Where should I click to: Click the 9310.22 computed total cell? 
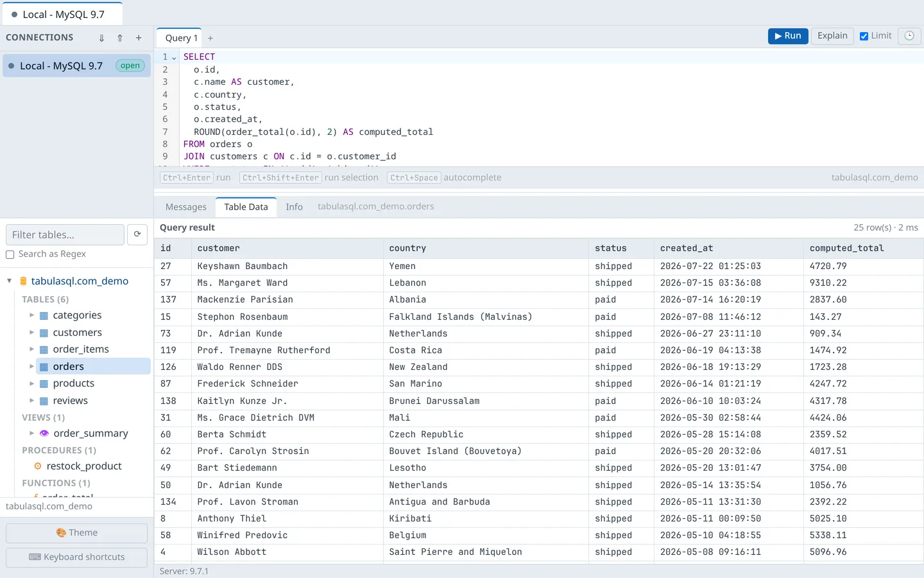coord(863,283)
